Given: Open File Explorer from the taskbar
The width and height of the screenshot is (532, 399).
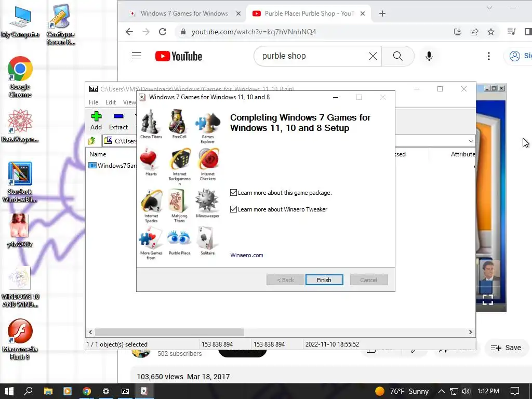Looking at the screenshot, I should 48,391.
